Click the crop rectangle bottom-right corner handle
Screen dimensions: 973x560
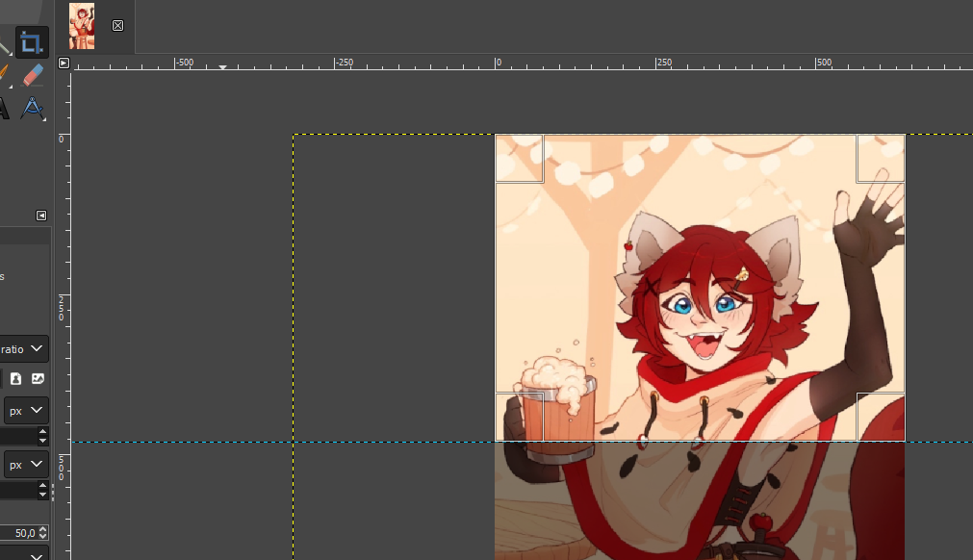[881, 417]
